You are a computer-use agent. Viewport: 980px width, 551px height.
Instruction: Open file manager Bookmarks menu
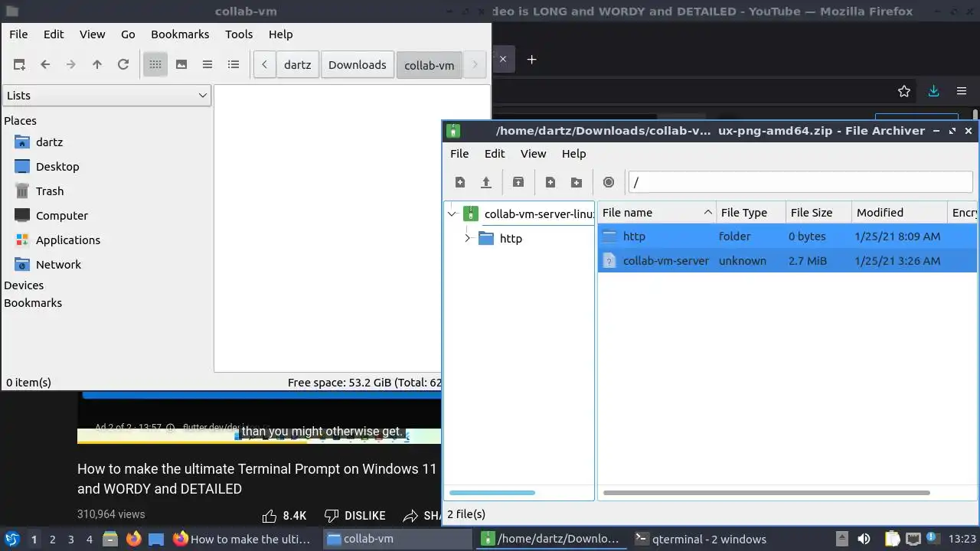pos(180,34)
